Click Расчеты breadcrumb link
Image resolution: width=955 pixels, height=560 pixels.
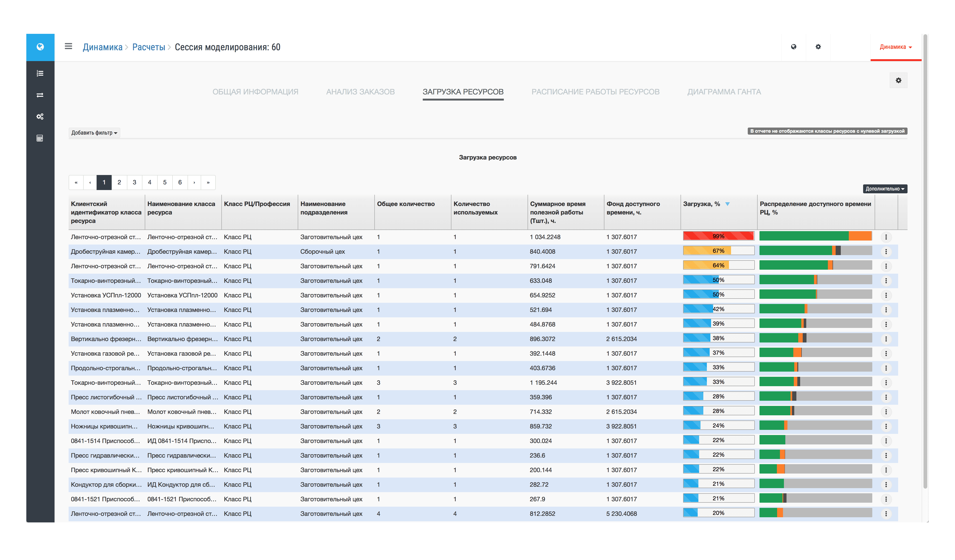(x=149, y=47)
